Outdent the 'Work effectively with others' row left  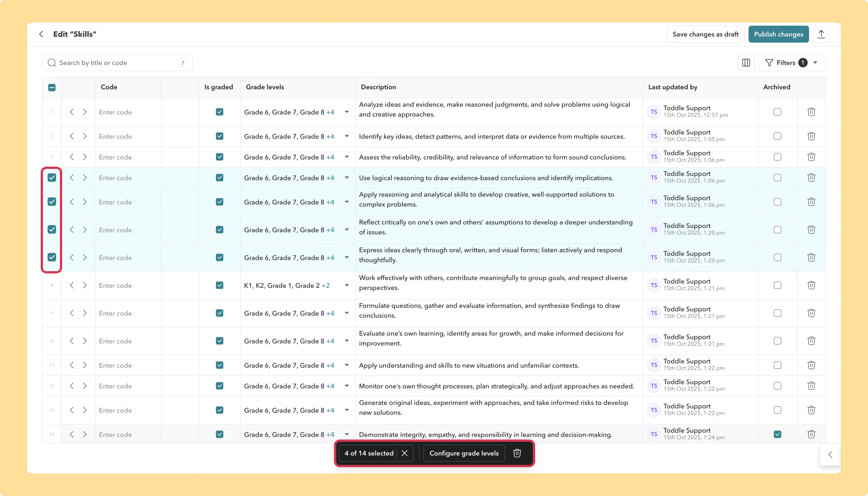pos(71,285)
